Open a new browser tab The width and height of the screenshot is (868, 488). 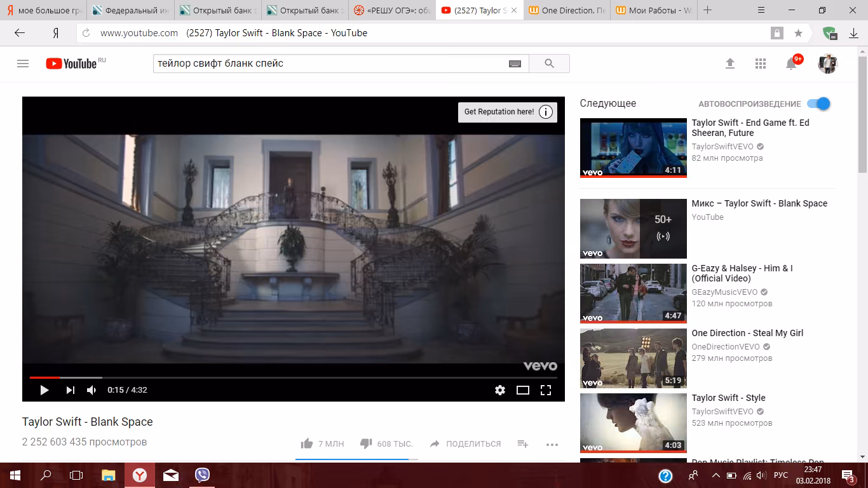click(707, 10)
